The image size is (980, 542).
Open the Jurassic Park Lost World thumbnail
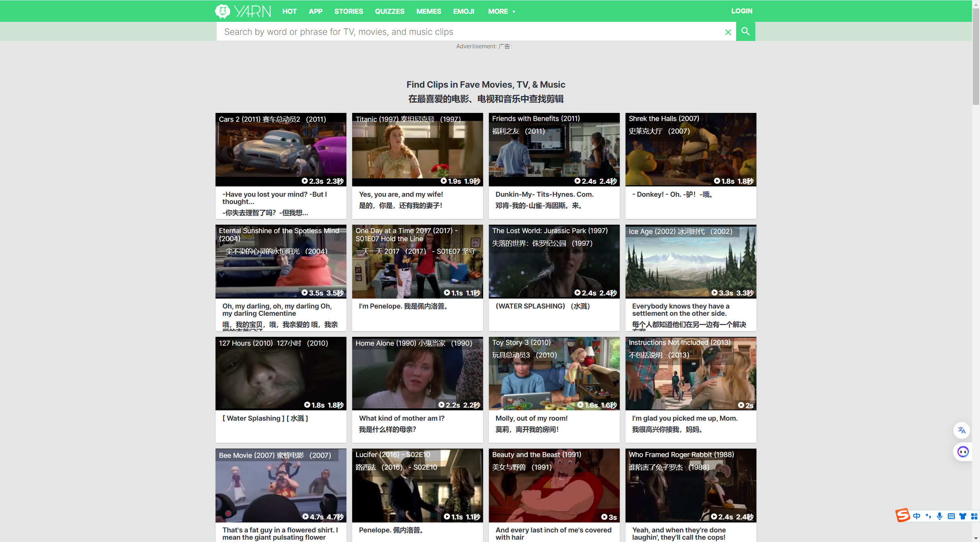554,261
